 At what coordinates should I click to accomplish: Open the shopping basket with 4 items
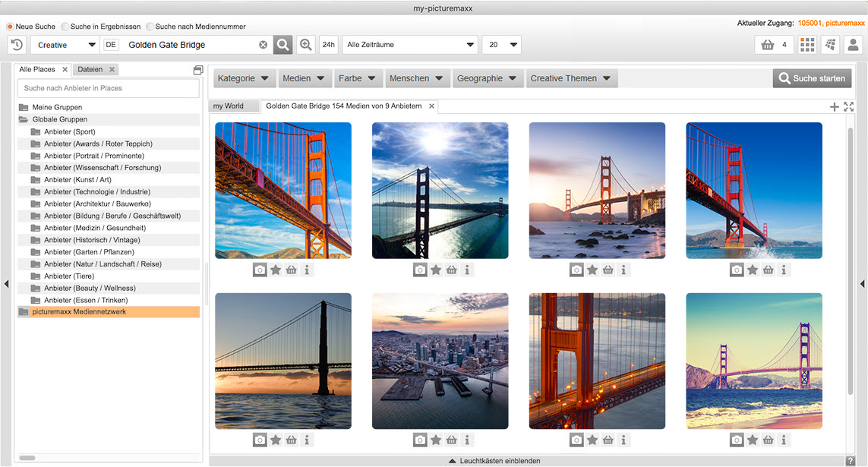coord(775,45)
